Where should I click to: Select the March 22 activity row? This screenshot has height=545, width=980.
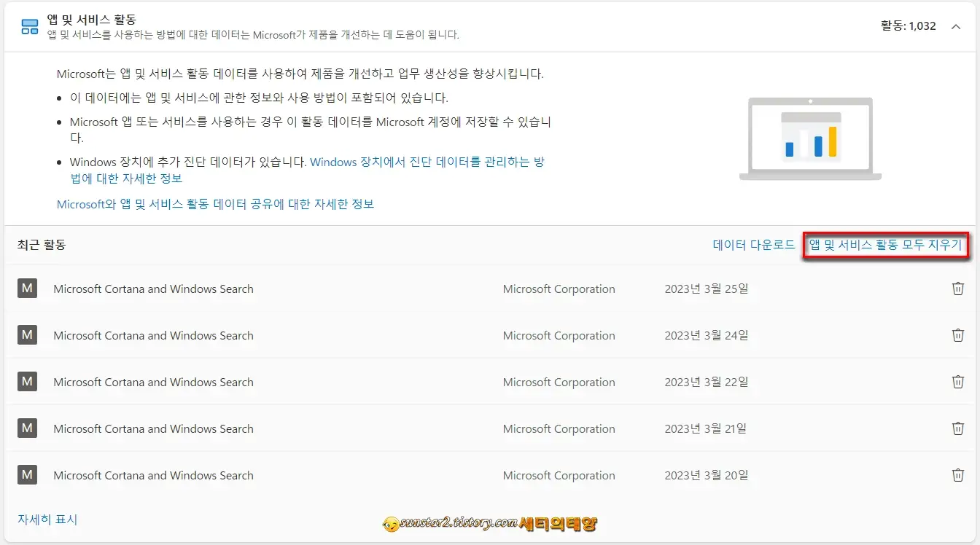click(152, 382)
